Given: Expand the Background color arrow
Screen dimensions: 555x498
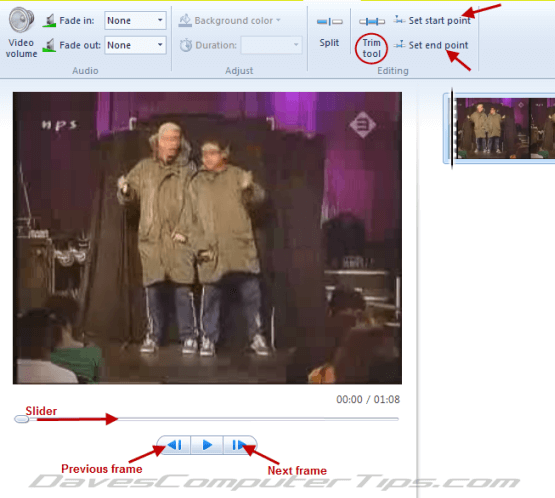Looking at the screenshot, I should [278, 20].
